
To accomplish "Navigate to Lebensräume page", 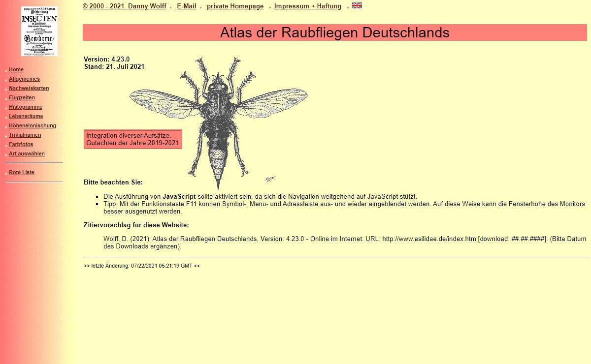I will tap(26, 117).
